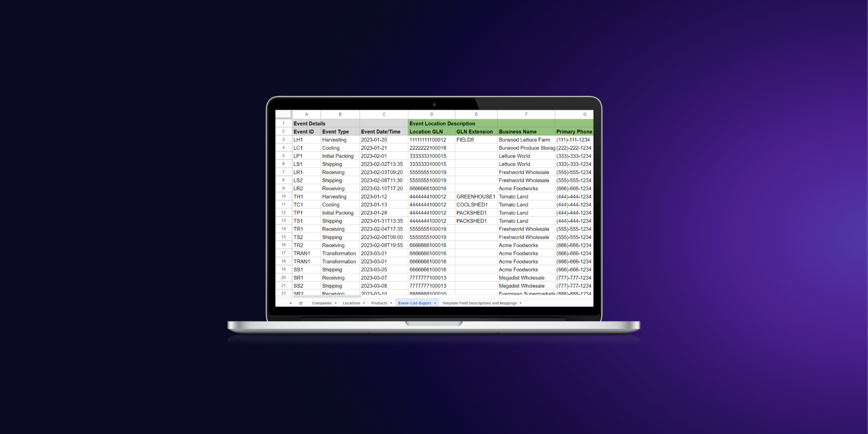Click the Event Details merged header cell
868x434 pixels.
(x=309, y=123)
